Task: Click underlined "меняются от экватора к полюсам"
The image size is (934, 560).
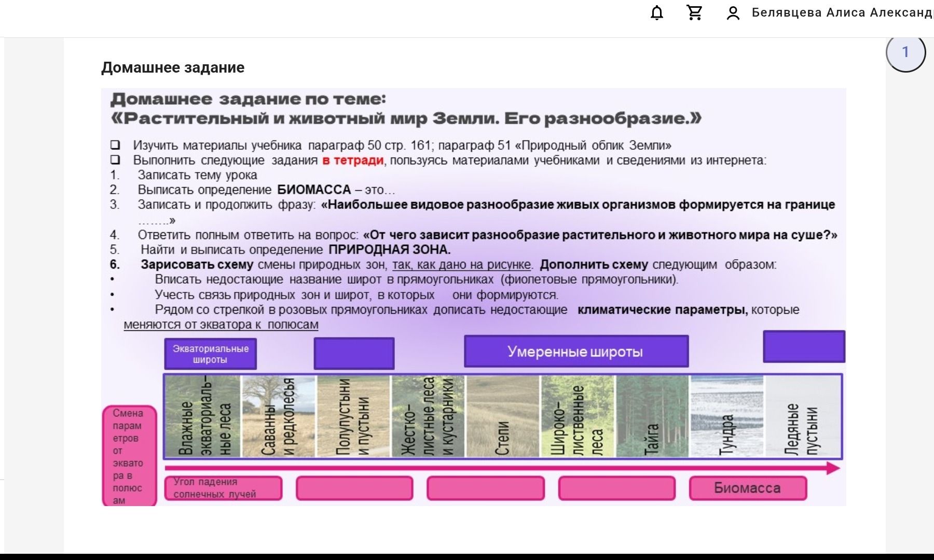Action: coord(221,325)
